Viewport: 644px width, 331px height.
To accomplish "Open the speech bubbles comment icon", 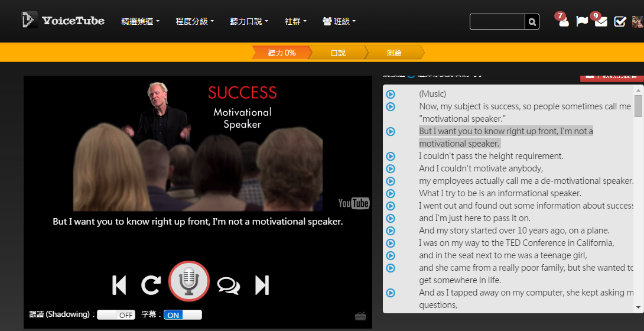I will click(228, 285).
